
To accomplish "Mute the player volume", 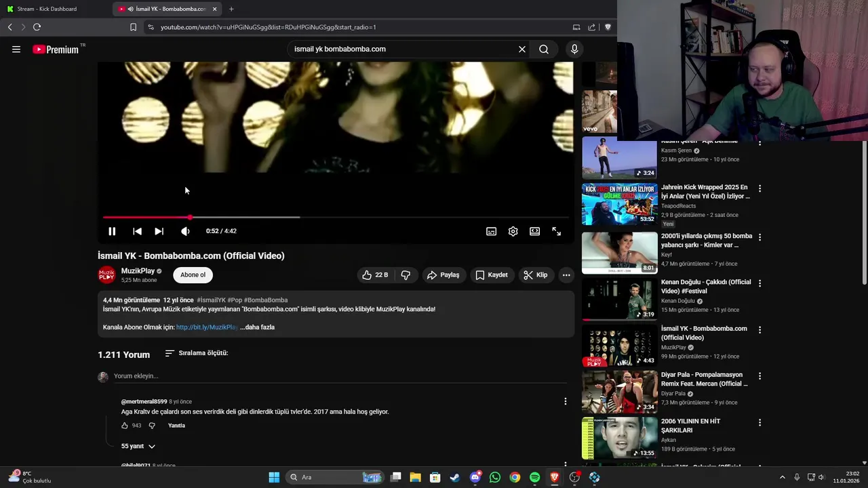I will point(185,231).
